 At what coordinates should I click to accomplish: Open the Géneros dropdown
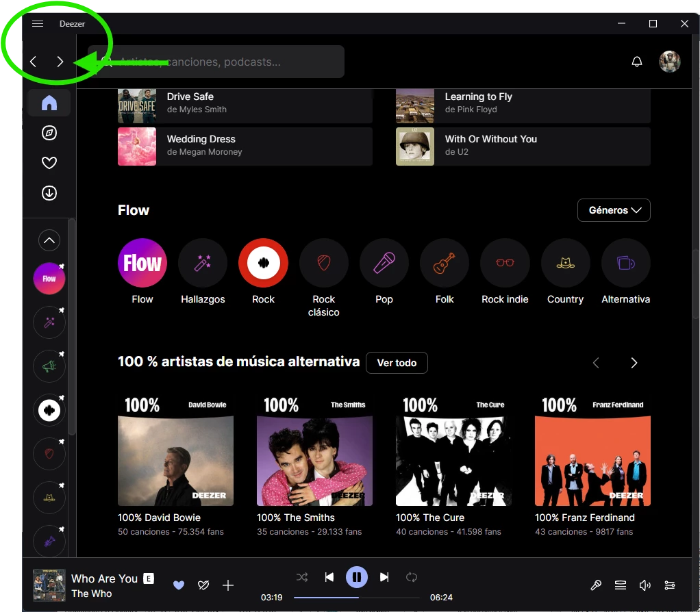614,210
